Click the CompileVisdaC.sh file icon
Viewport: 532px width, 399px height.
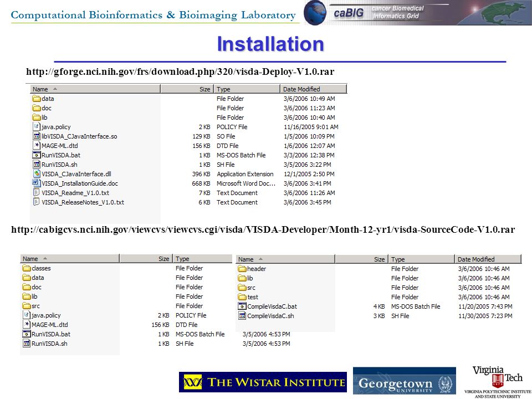click(x=242, y=316)
